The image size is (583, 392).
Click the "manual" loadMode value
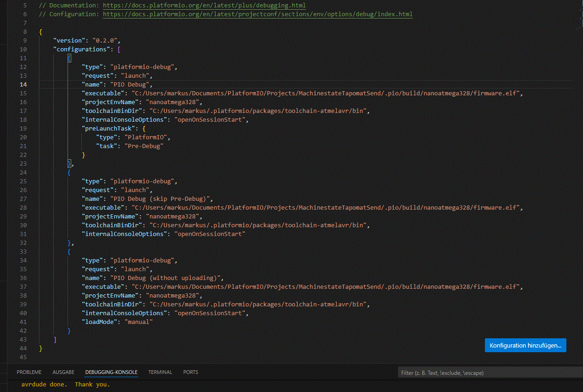click(138, 322)
